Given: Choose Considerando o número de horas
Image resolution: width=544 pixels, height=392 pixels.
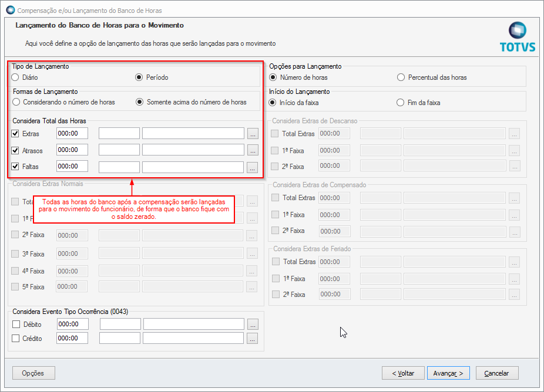Looking at the screenshot, I should point(16,102).
